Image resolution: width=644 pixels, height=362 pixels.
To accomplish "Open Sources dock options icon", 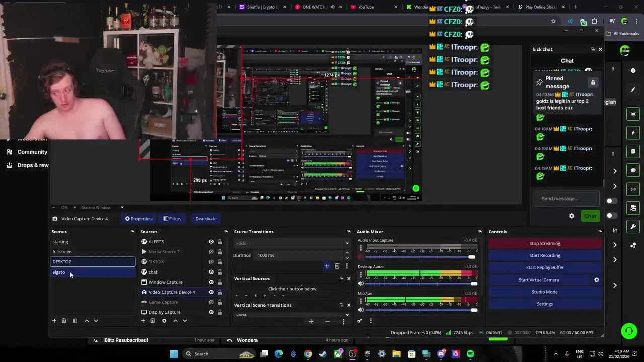I will coord(226,232).
